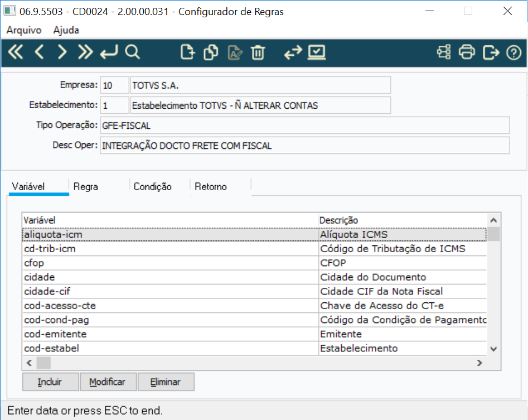Click the 'CFOP' description cell
Viewport: 528px width, 420px height.
click(403, 263)
